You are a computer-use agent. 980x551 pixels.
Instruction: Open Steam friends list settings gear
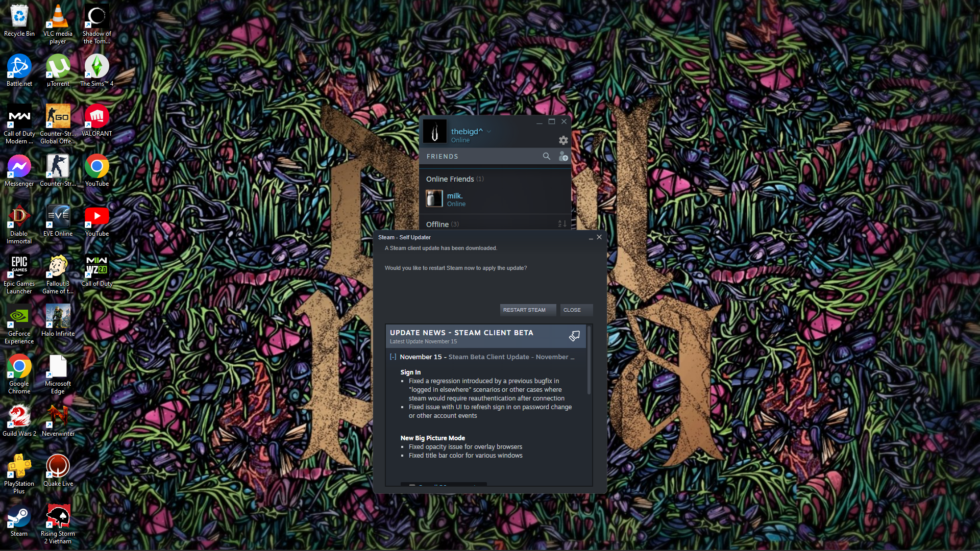(563, 140)
